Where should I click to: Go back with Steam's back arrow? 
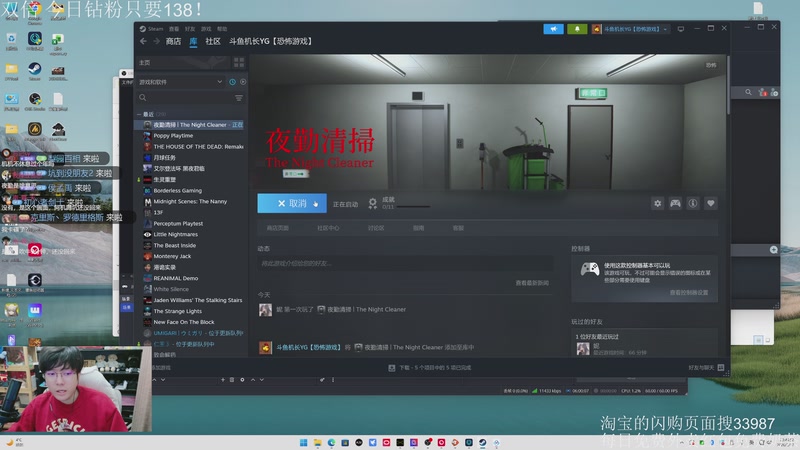(143, 41)
